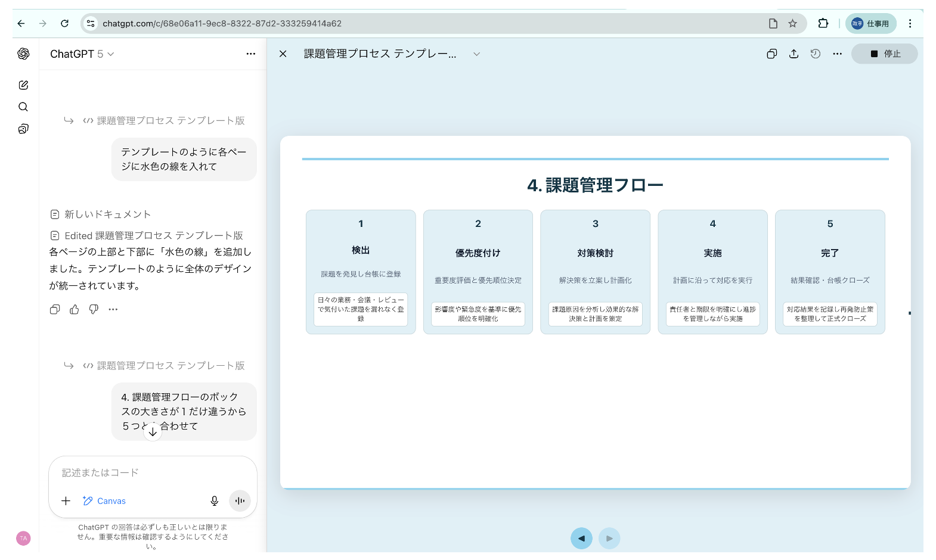Open search chats magnifier icon
936x560 pixels.
click(23, 107)
